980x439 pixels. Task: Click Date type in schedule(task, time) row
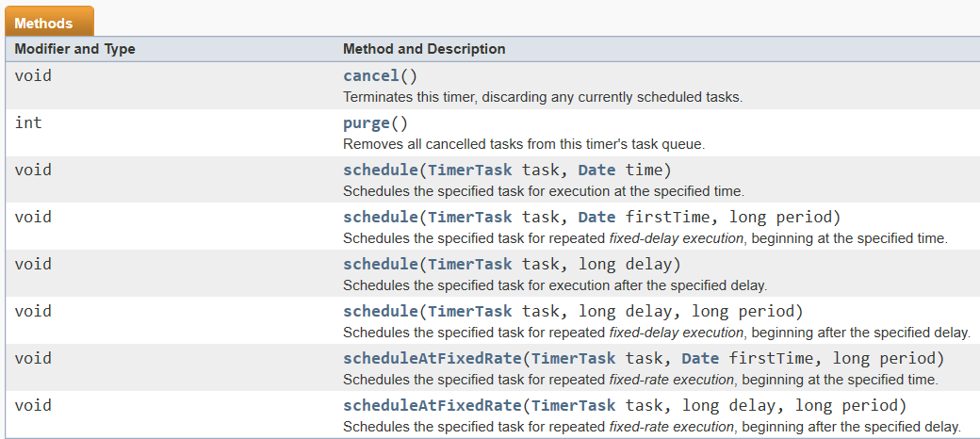click(596, 170)
